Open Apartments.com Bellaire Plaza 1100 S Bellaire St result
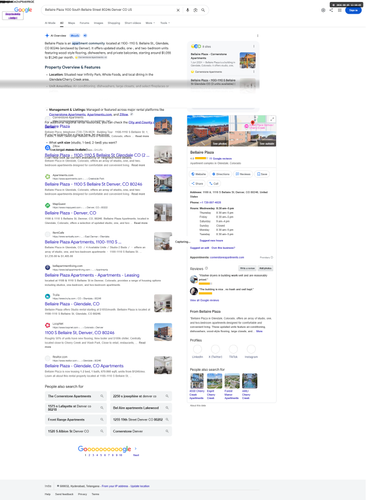This screenshot has width=370, height=500. 93,184
